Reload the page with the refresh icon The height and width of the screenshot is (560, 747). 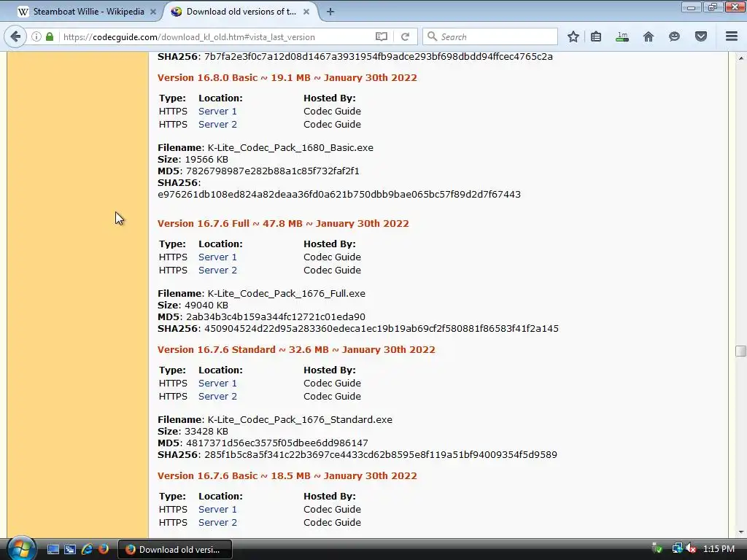point(405,36)
